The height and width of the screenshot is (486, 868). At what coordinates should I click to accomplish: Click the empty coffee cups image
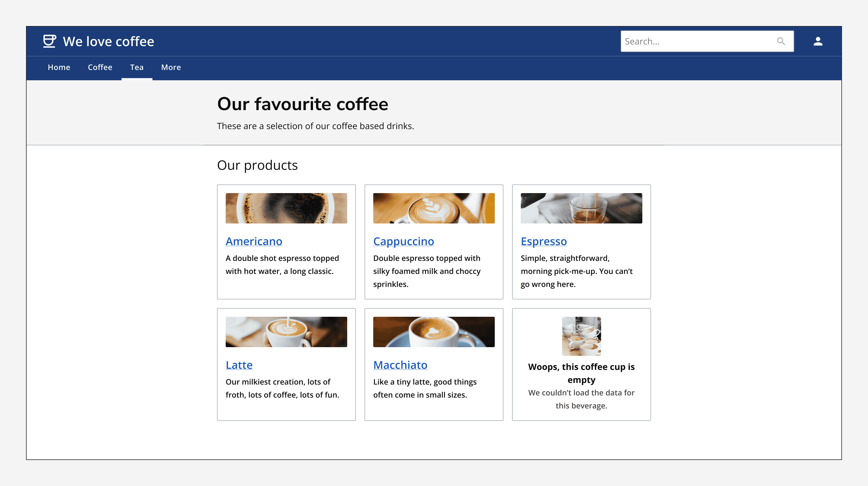coord(581,336)
